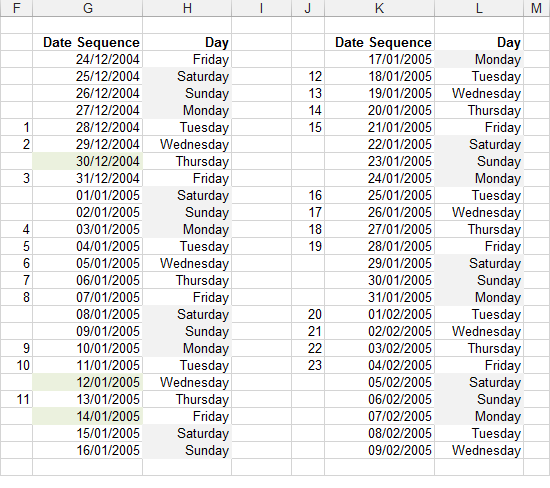
Task: Select the date 01/02/2005
Action: click(380, 314)
